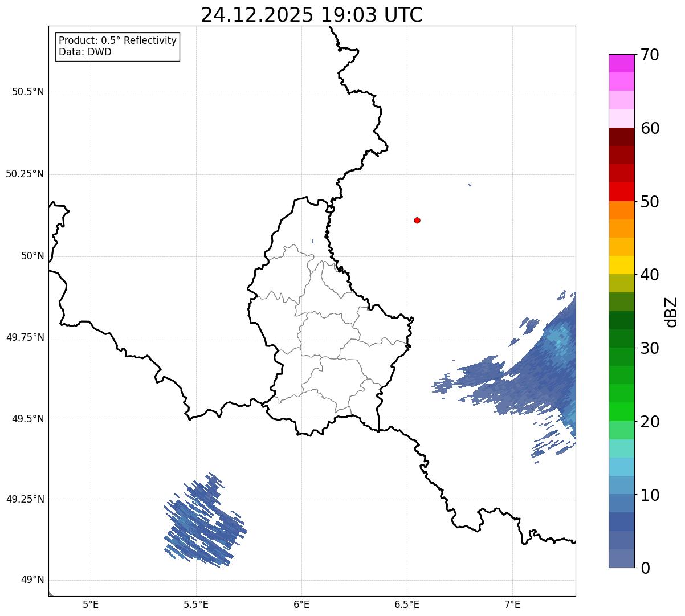The width and height of the screenshot is (685, 616).
Task: Click the 49.75°N latitude label
Action: [x=25, y=337]
